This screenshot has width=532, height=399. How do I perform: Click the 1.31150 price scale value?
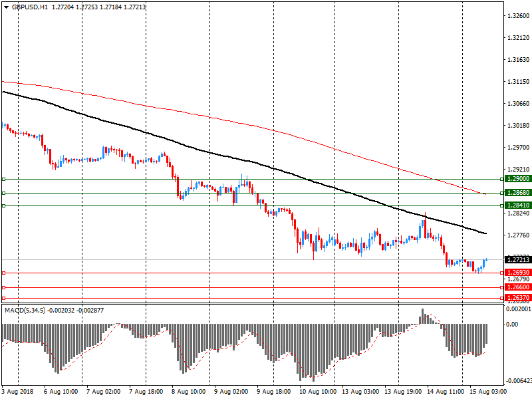pyautogui.click(x=519, y=82)
